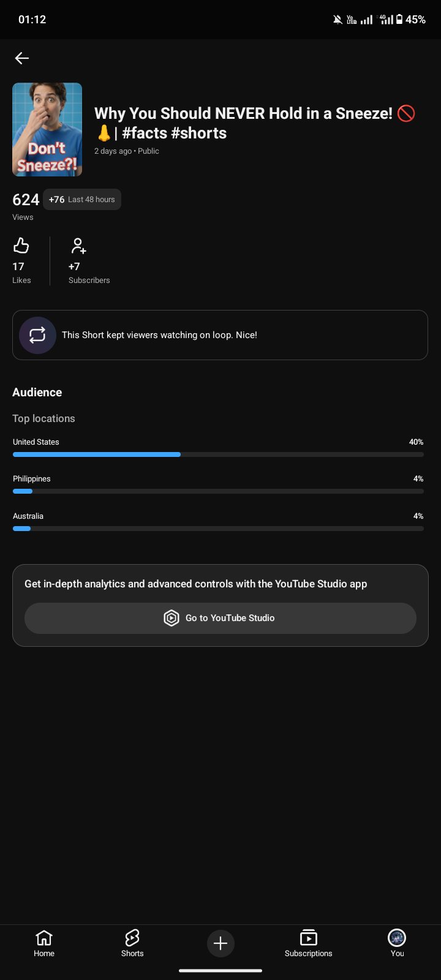Screen dimensions: 441x980
Task: Tap the battery status icon
Action: 399,20
